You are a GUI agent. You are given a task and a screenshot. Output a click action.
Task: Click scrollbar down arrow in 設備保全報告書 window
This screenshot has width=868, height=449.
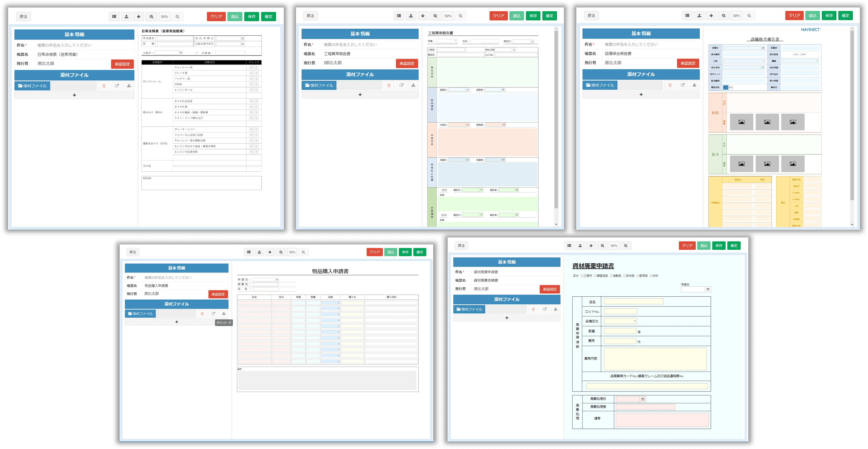(x=852, y=224)
